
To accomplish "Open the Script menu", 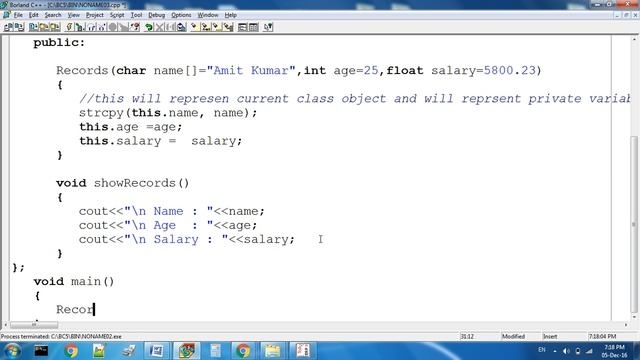I will click(x=117, y=15).
